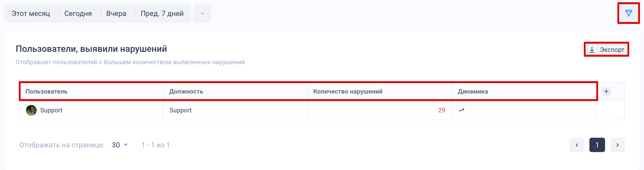Switch to the Вчера period
This screenshot has width=644, height=170.
coord(116,13)
